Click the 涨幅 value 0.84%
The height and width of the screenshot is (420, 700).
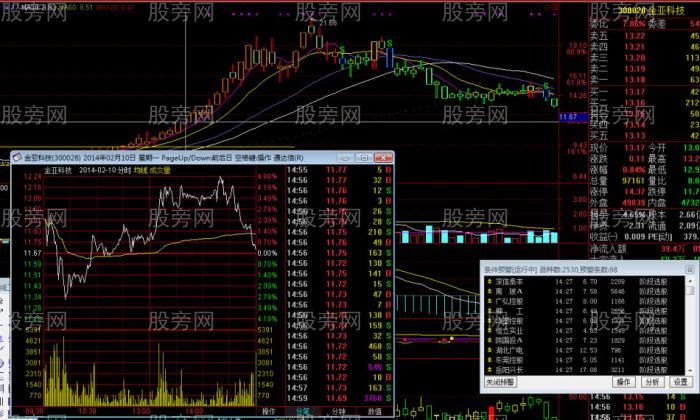(x=634, y=170)
